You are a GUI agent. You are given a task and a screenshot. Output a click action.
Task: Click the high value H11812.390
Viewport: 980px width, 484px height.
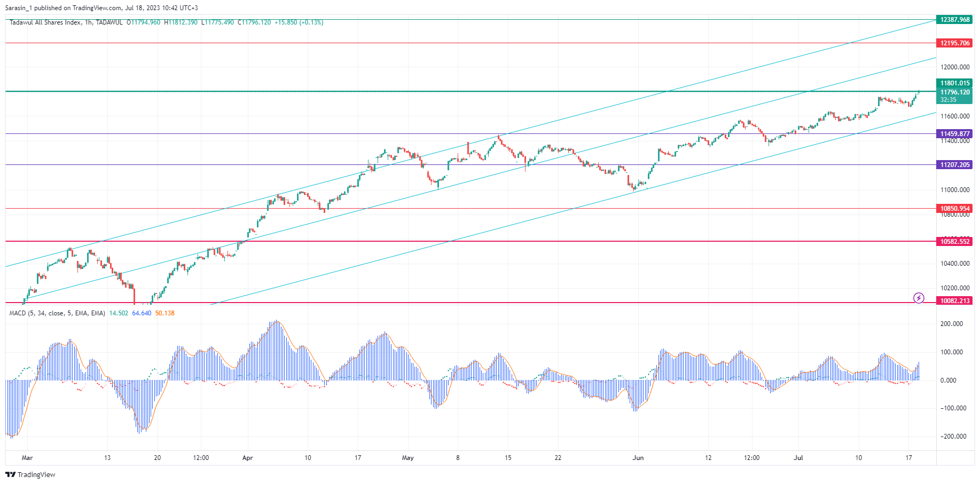coord(181,22)
